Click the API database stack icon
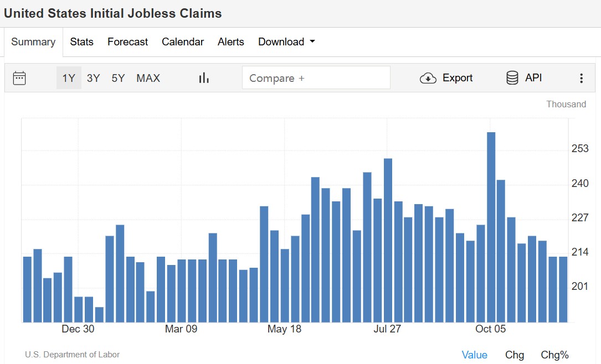Screen dimensions: 601x364 [x=512, y=77]
